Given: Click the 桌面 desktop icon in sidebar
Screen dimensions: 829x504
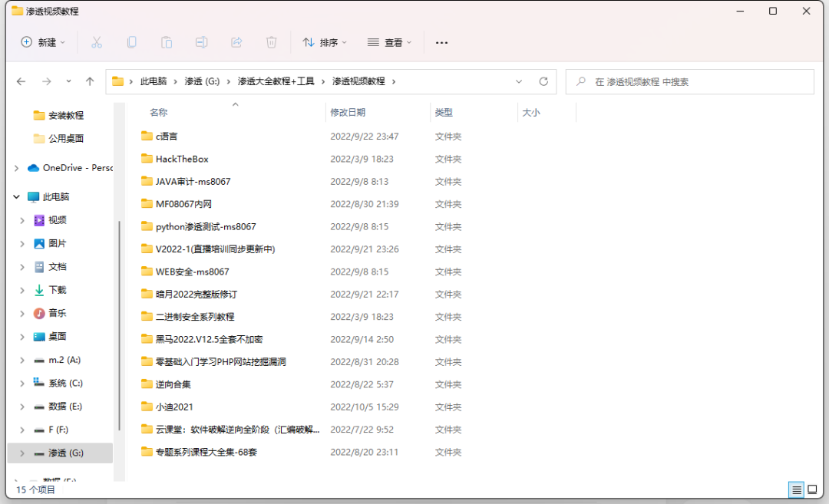Looking at the screenshot, I should pyautogui.click(x=39, y=337).
